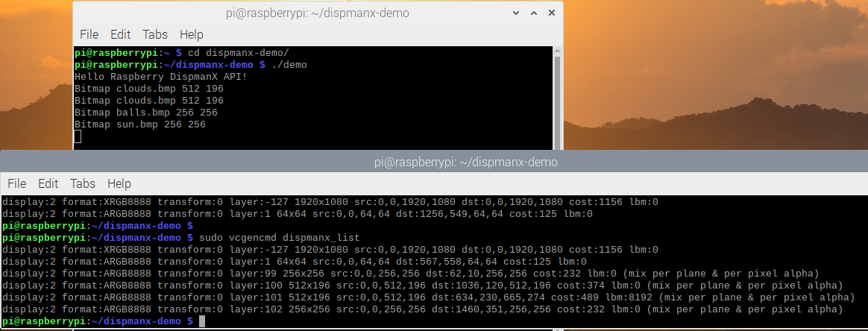The height and width of the screenshot is (331, 868).
Task: Click 'sudo vcgencmd dispmanx_list' command text
Action: (280, 238)
